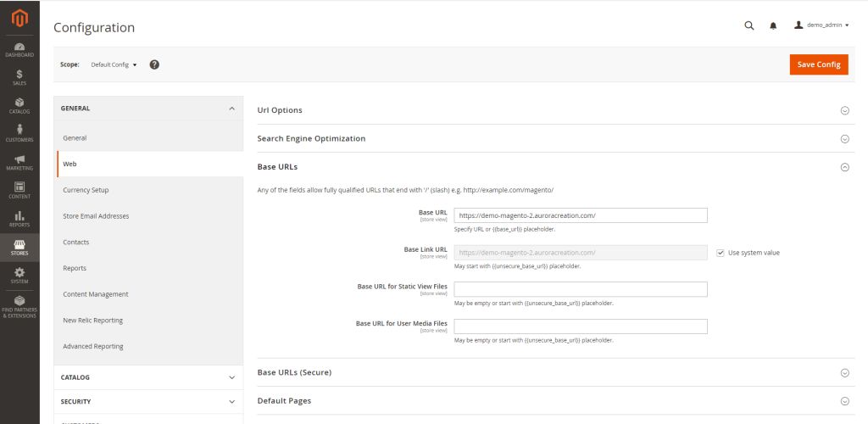Click the fully qualified URLs hint text
Viewport: 868px width, 424px height.
tap(405, 190)
